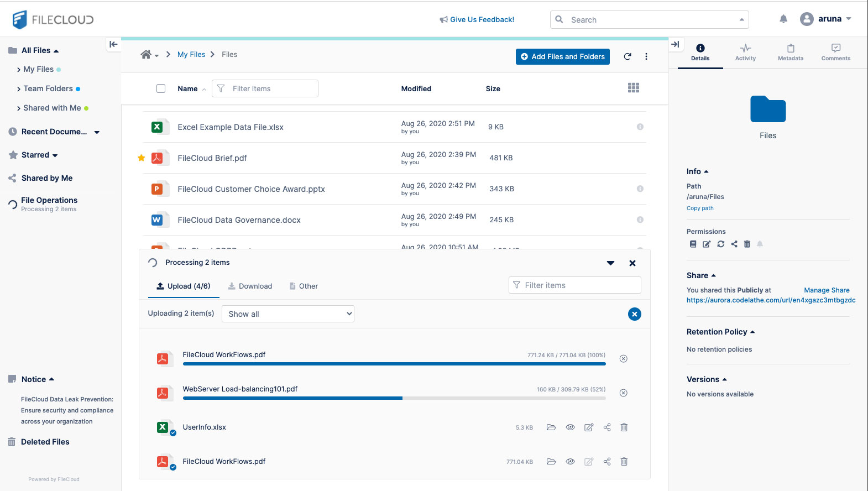Preview the uploaded FileCloud WorkFlows.pdf
Viewport: 868px width, 491px height.
571,462
